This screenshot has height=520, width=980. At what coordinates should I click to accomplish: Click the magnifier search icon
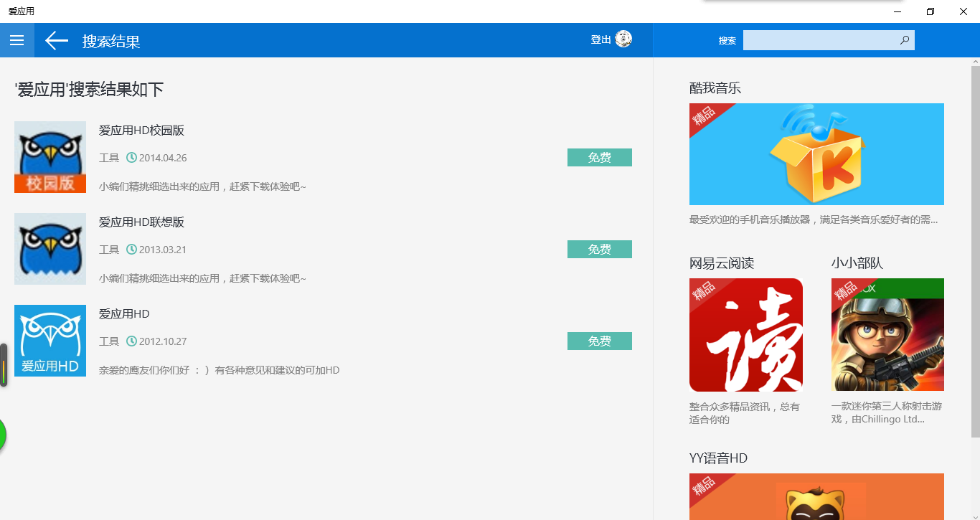905,40
